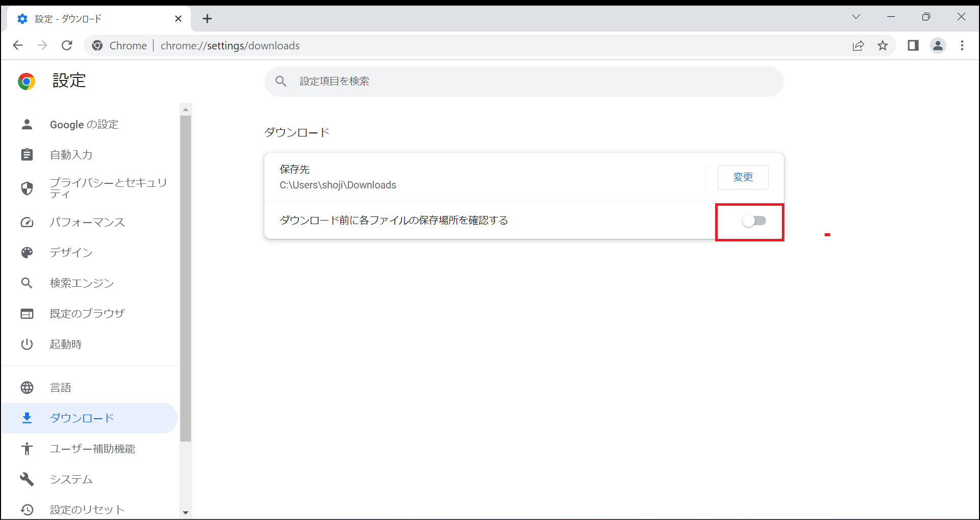This screenshot has width=980, height=520.
Task: Click the 変更 button
Action: point(743,177)
